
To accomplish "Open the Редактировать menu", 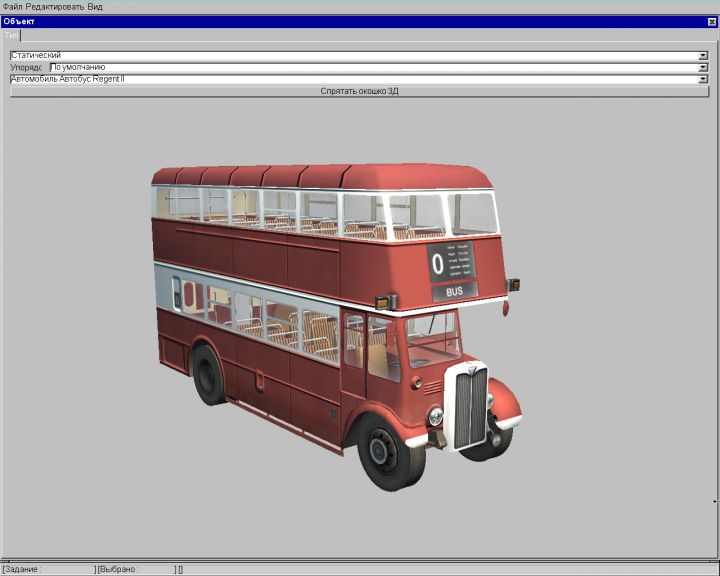I will (x=54, y=6).
